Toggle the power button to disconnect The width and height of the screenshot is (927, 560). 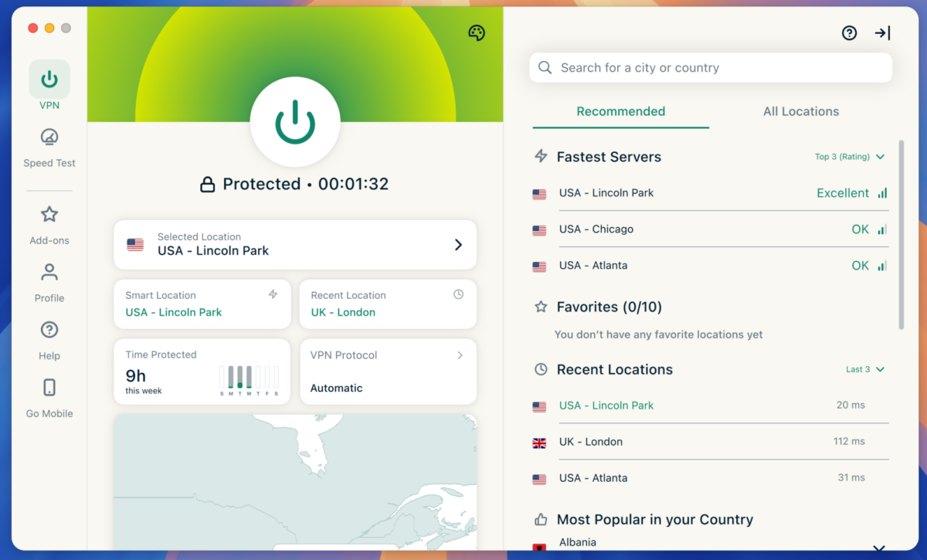tap(295, 122)
